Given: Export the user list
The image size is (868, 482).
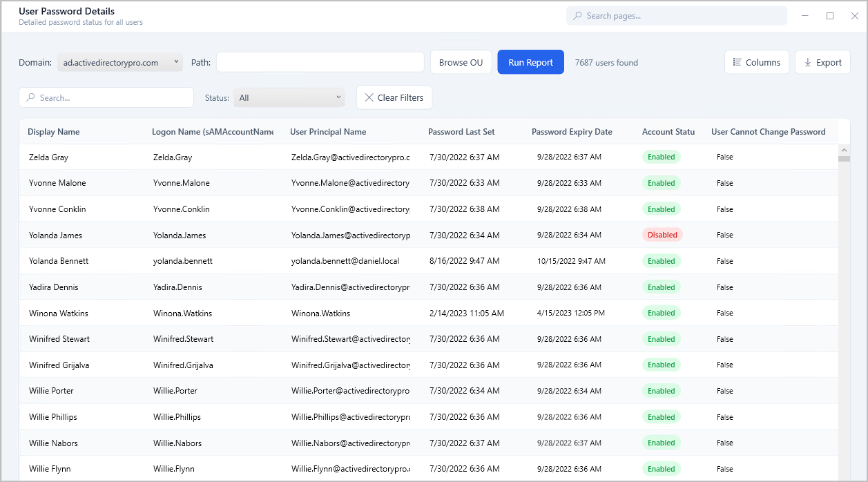Looking at the screenshot, I should pos(822,62).
